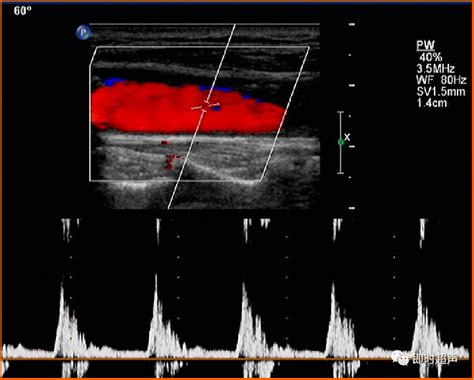
Task: Click the X mark beside the focus bar
Action: [x=348, y=137]
